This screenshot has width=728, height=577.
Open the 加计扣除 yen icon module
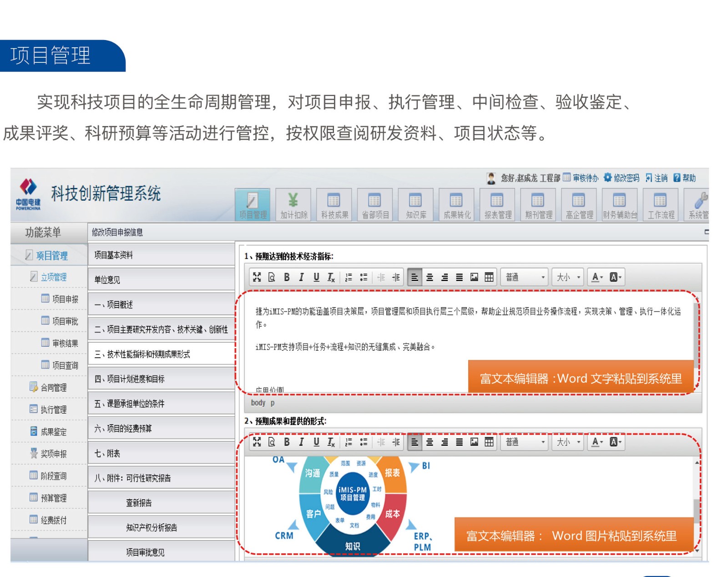click(x=293, y=205)
